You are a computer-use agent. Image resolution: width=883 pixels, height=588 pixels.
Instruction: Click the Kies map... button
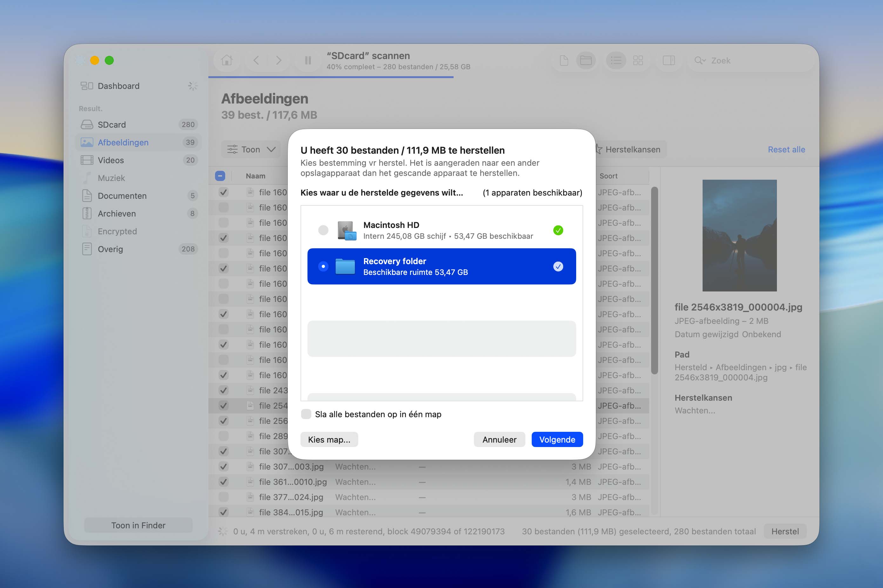(x=329, y=439)
